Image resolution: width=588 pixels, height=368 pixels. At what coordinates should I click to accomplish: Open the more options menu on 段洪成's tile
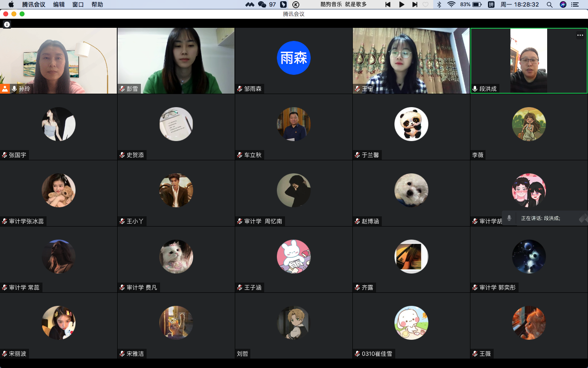[x=580, y=35]
